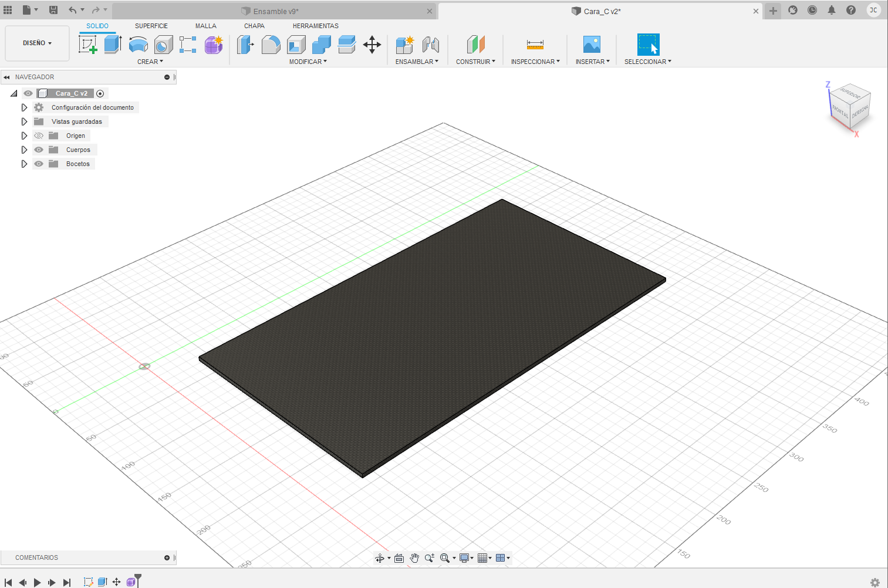
Task: Toggle visibility of Cara_C v2 component
Action: point(28,93)
